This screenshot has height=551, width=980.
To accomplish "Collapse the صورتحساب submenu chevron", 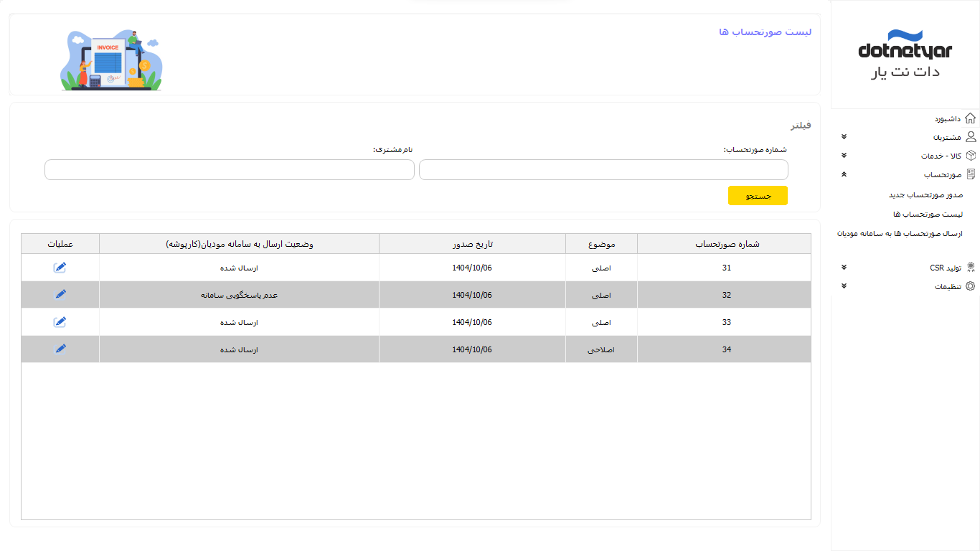I will point(844,174).
